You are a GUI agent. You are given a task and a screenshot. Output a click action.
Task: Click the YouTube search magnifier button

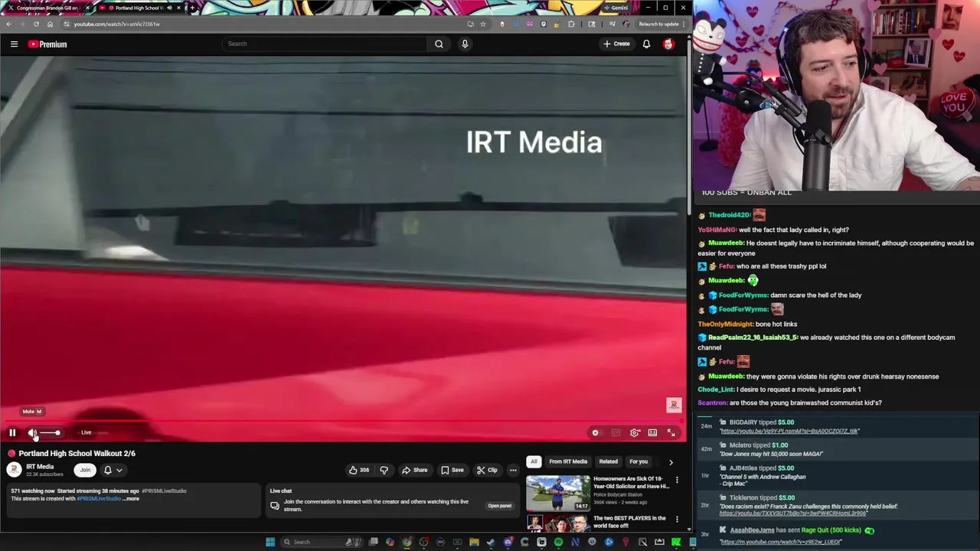(439, 44)
